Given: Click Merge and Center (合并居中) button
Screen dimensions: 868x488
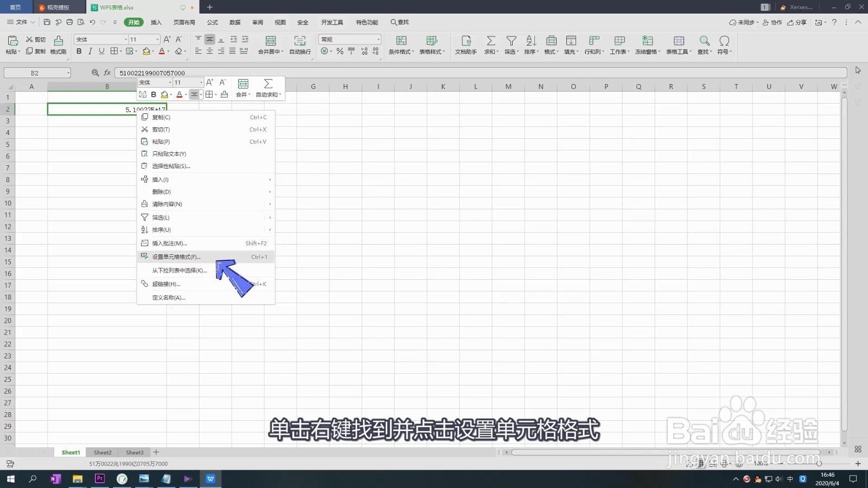Looking at the screenshot, I should click(271, 45).
